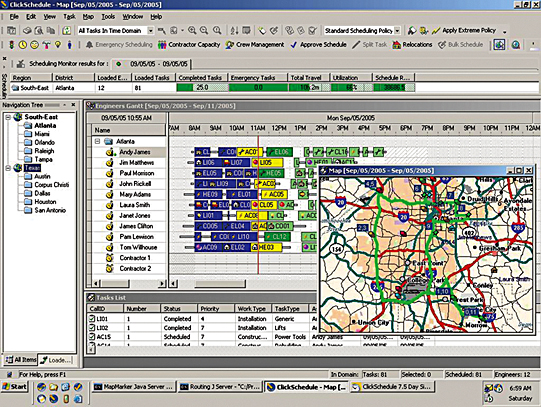
Task: Click Approve Schedule button
Action: (x=318, y=45)
